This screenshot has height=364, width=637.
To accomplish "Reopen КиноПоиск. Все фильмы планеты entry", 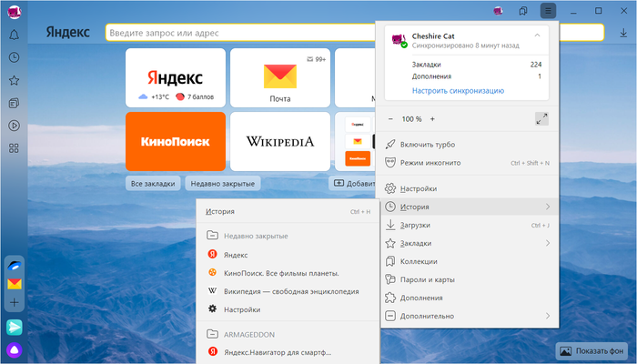I will point(288,273).
